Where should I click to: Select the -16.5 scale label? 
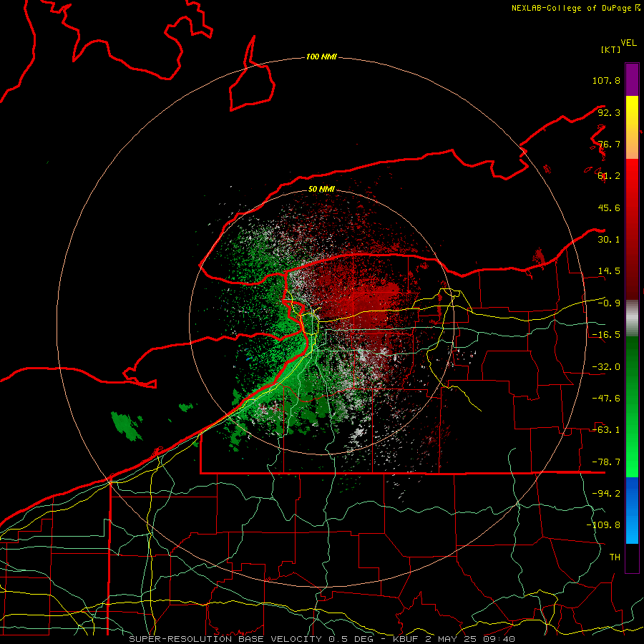click(606, 335)
